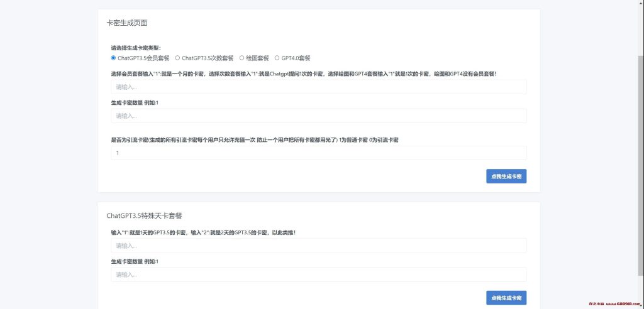Choose the 绘图套餐 radio option
This screenshot has width=644, height=309.
tap(242, 58)
